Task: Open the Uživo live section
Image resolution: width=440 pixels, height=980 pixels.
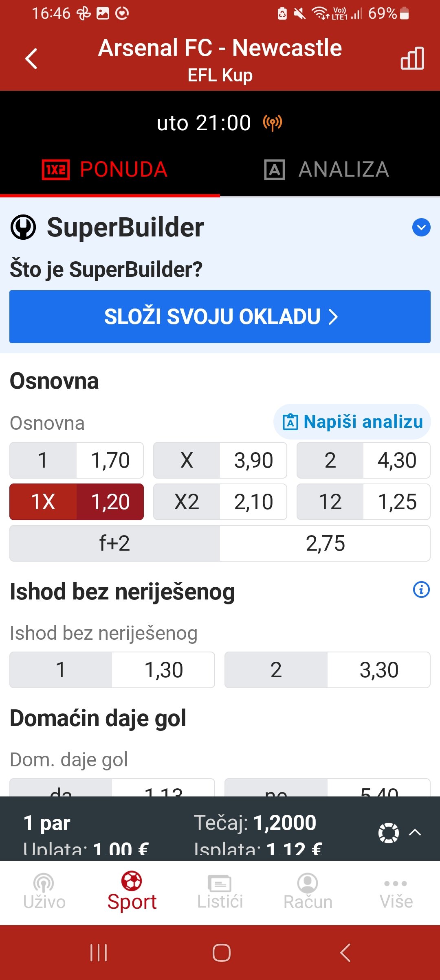Action: [44, 891]
